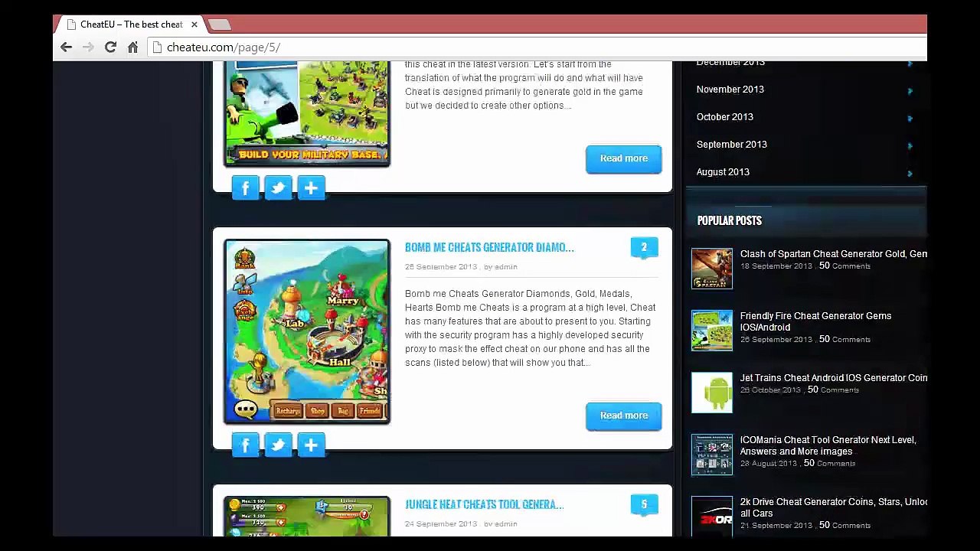This screenshot has width=980, height=551.
Task: Open the Jungle Heat Cheats Tool title link
Action: click(484, 504)
